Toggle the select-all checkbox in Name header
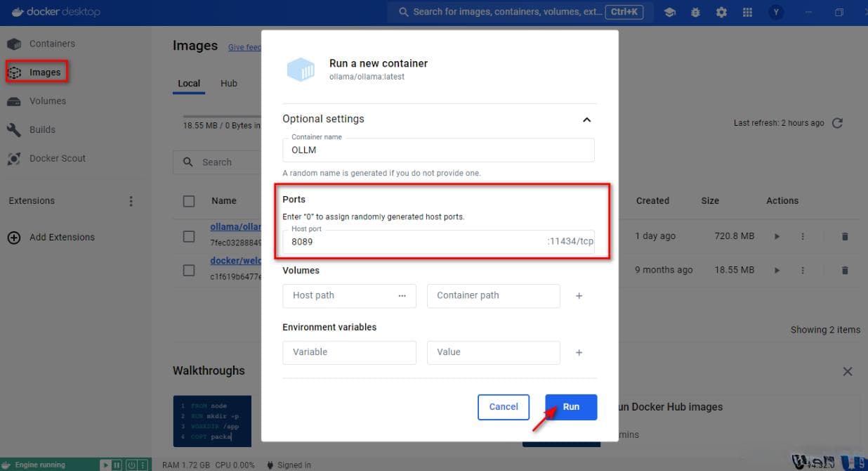The image size is (868, 471). (x=189, y=201)
